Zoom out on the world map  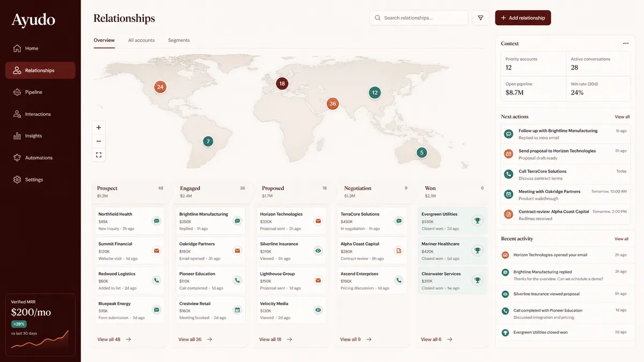coord(99,141)
